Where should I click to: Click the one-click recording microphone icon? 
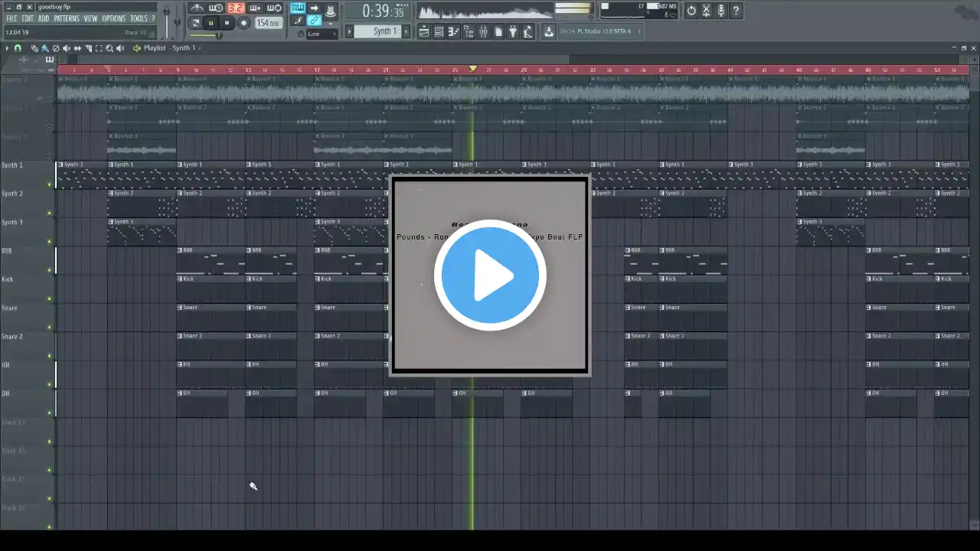point(721,11)
